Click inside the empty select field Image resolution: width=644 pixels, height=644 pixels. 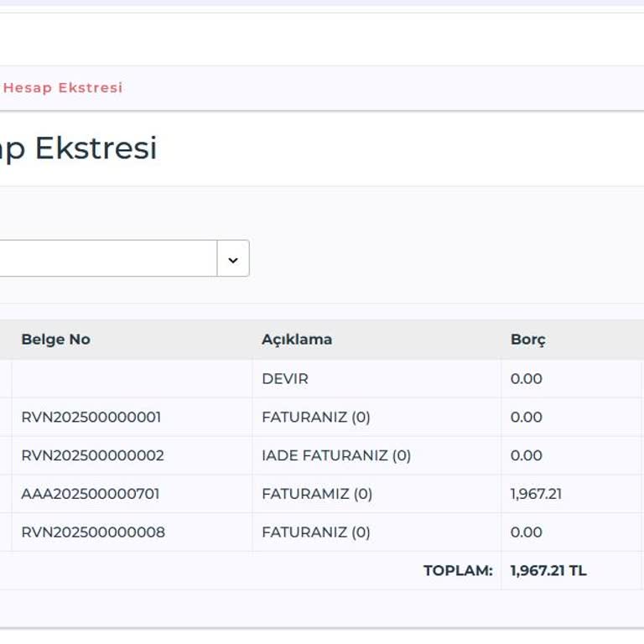(x=105, y=259)
